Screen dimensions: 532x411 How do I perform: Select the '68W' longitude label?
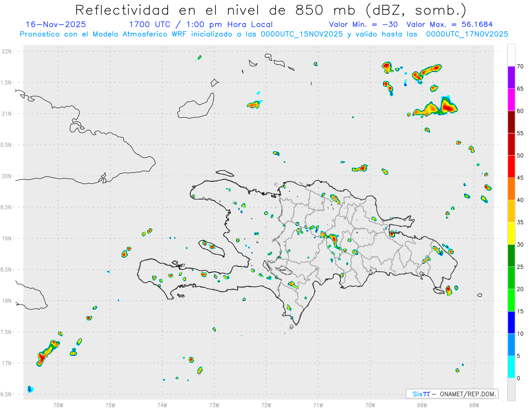coord(474,405)
